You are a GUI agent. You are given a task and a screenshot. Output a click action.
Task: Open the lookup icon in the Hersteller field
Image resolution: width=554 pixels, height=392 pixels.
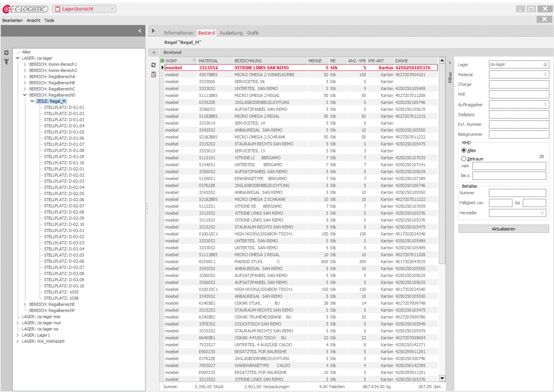(542, 213)
